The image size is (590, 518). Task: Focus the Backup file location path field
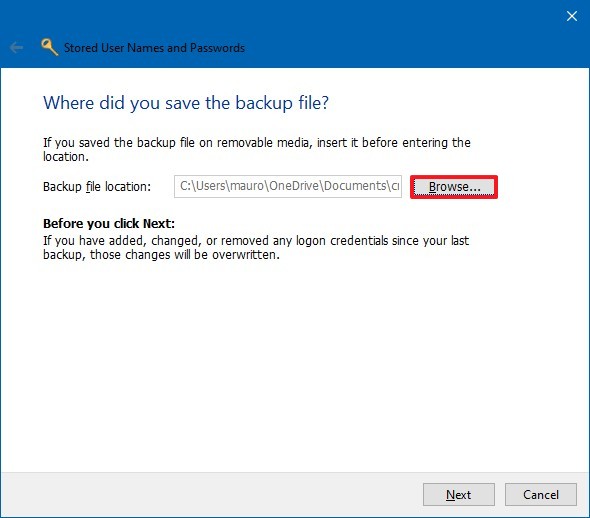(288, 186)
